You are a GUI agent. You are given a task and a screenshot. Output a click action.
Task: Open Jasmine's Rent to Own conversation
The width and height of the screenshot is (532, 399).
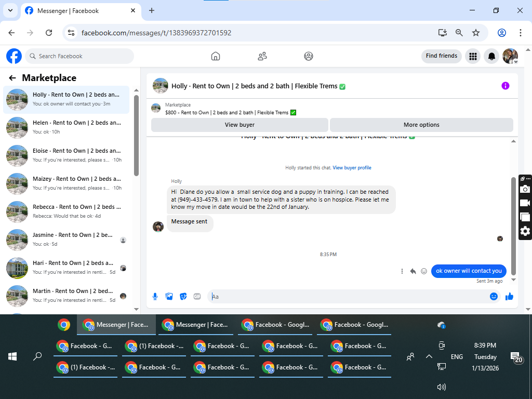click(66, 240)
